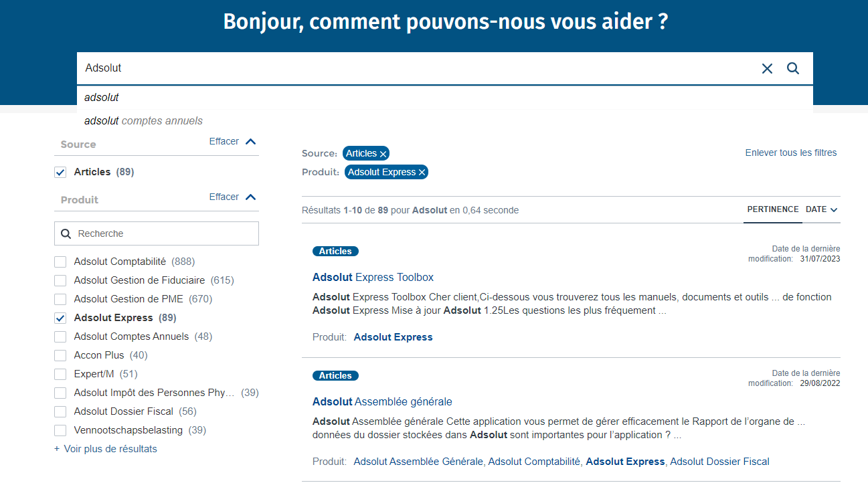The image size is (868, 483).
Task: Remove the Adsolut Express product filter chip
Action: pos(422,173)
